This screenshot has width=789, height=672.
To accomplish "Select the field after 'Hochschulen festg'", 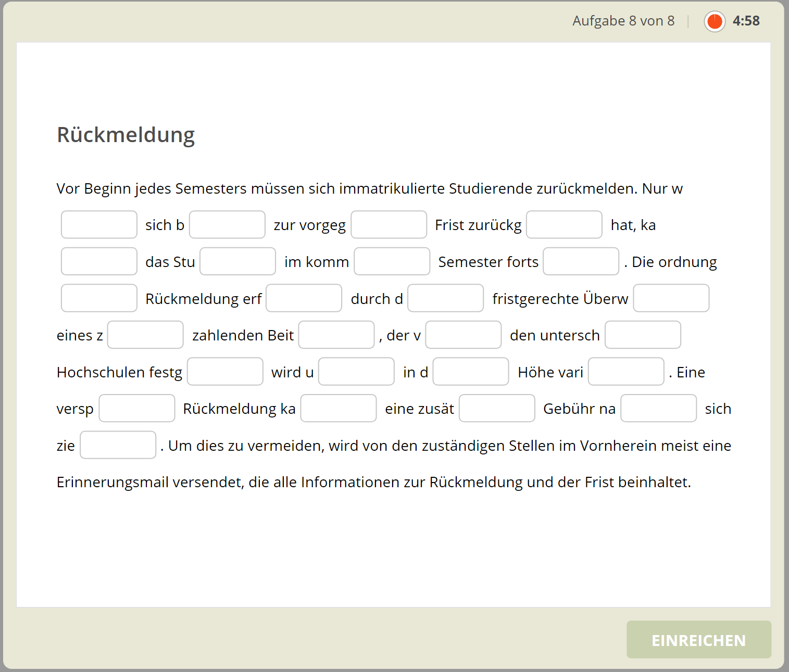I will click(x=225, y=372).
